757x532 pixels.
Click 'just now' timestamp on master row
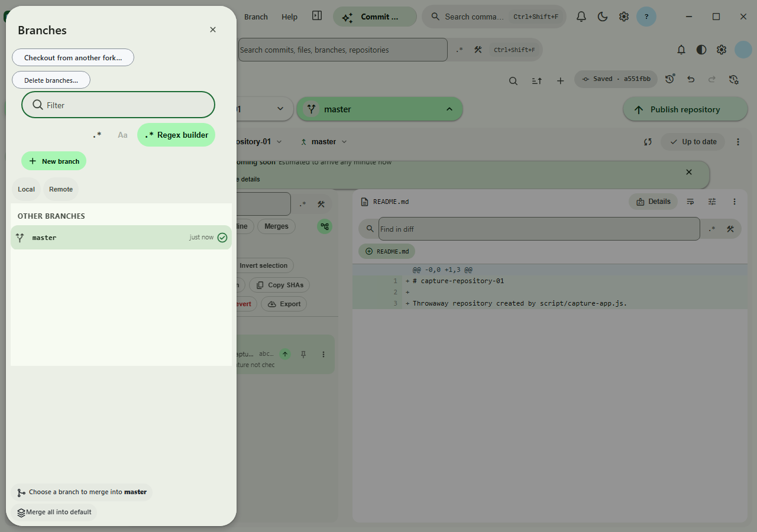[202, 237]
